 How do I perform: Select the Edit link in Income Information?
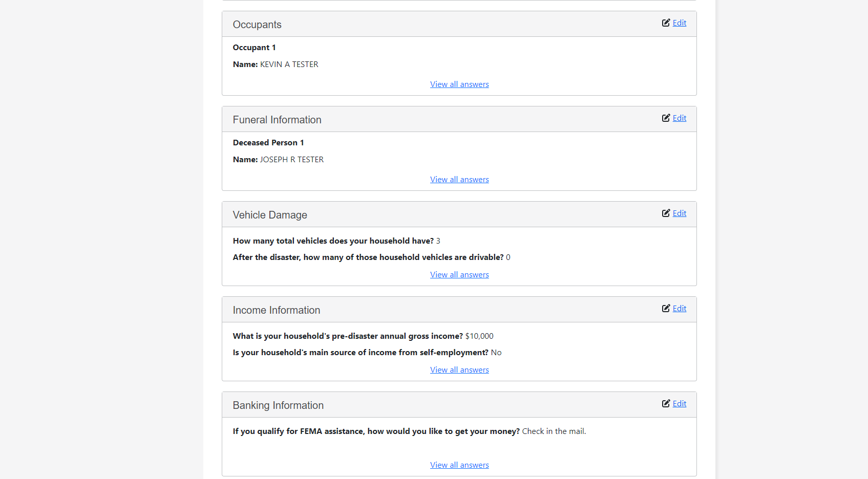(x=680, y=309)
